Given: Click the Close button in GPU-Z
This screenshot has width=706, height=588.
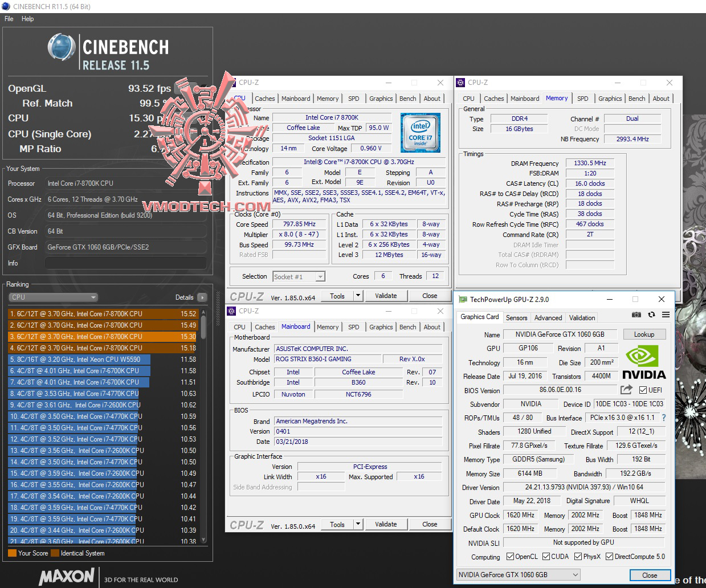Looking at the screenshot, I should [x=650, y=575].
